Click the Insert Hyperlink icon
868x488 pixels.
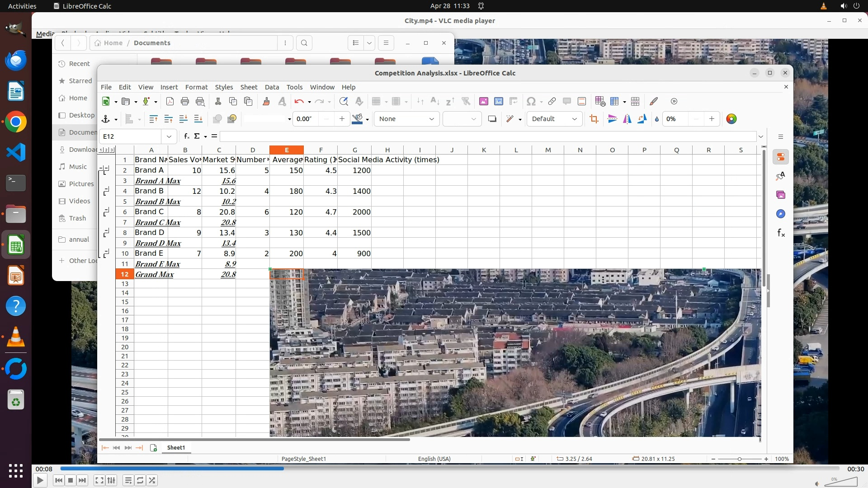(552, 101)
